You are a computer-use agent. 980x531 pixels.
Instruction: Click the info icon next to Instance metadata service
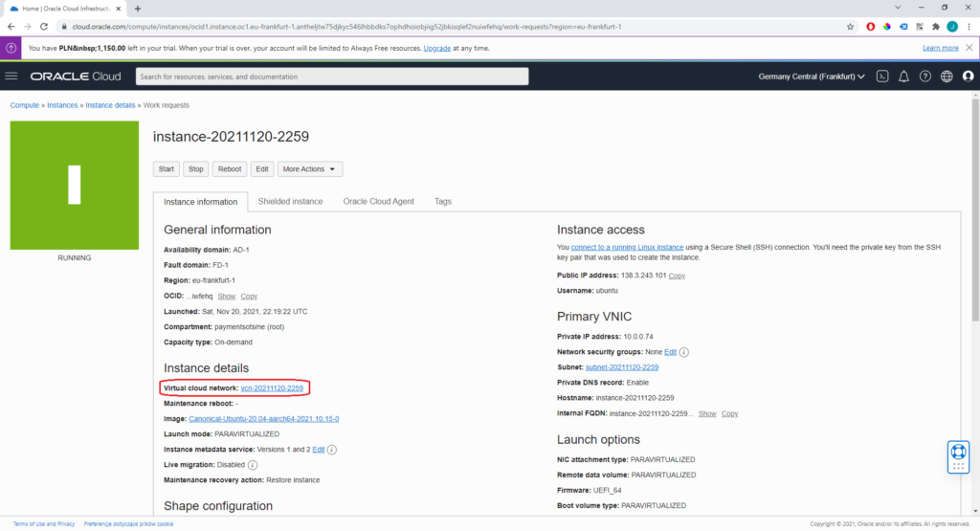332,450
